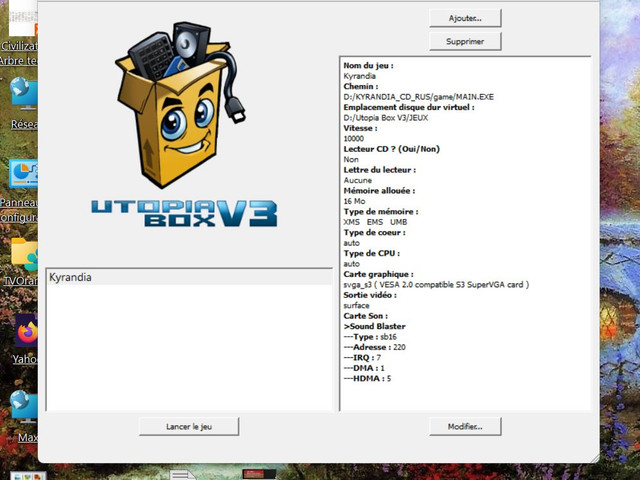Click the virtual disk path D:/Utopia Box V3/JEUX
This screenshot has width=640, height=480.
point(386,118)
